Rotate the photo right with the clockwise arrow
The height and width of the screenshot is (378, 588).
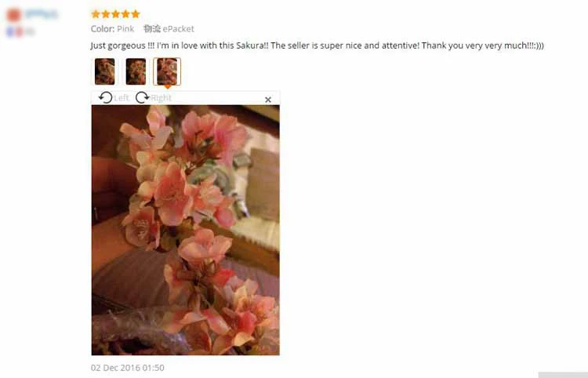pos(142,97)
